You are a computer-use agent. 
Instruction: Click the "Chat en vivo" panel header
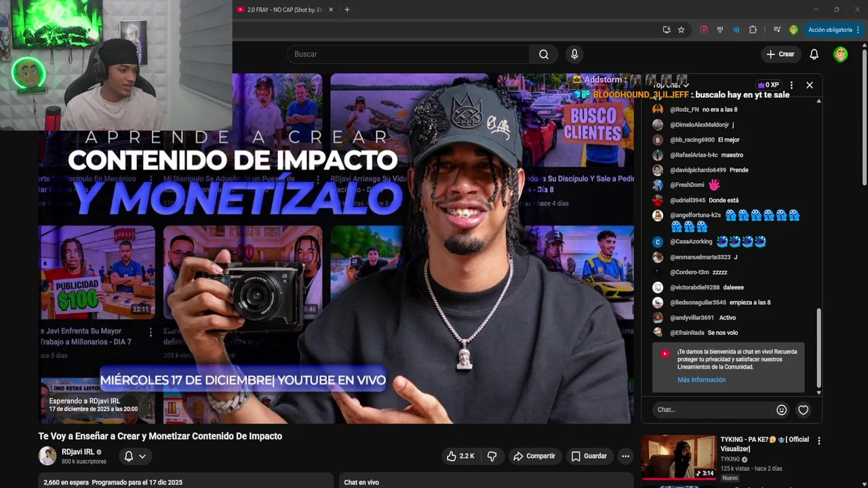(361, 483)
